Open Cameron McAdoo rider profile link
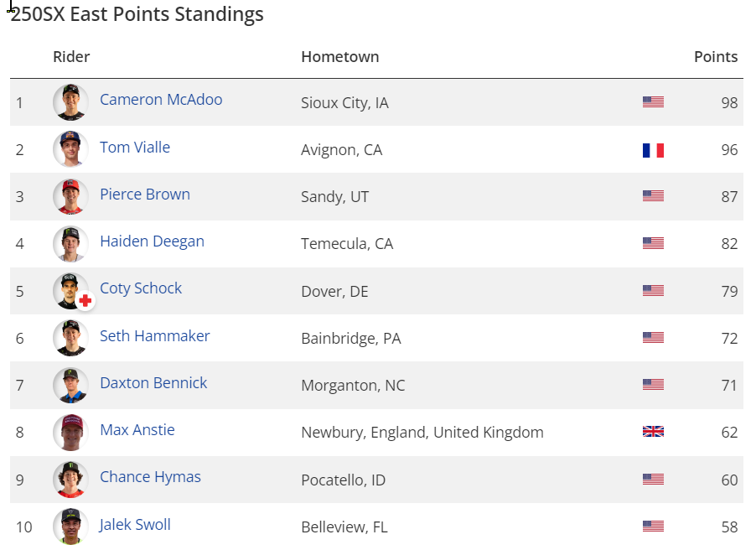This screenshot has width=756, height=550. pos(161,100)
